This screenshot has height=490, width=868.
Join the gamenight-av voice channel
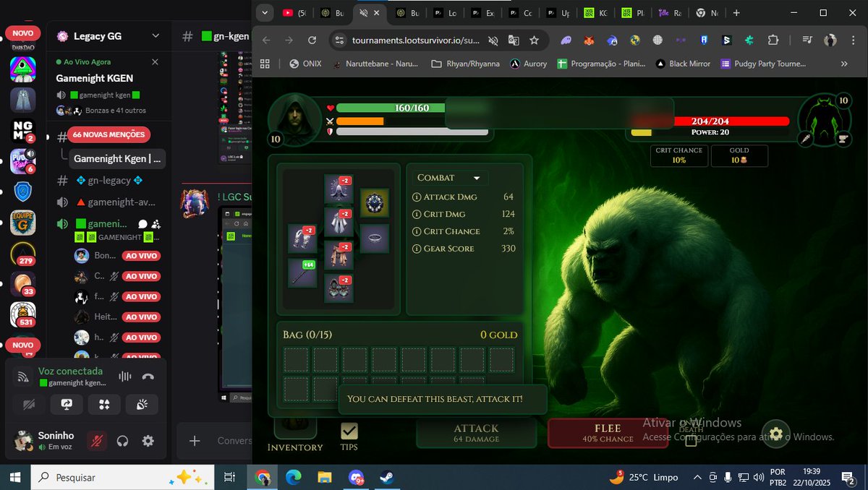[111, 202]
